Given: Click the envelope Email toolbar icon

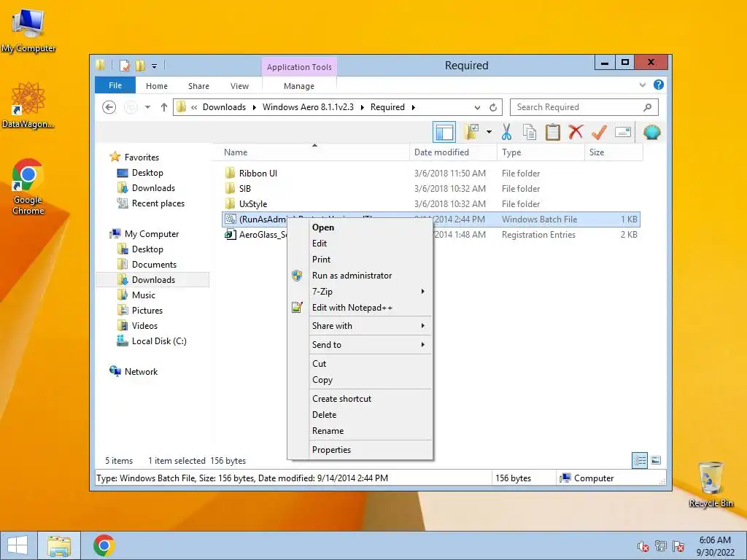Looking at the screenshot, I should [x=623, y=132].
